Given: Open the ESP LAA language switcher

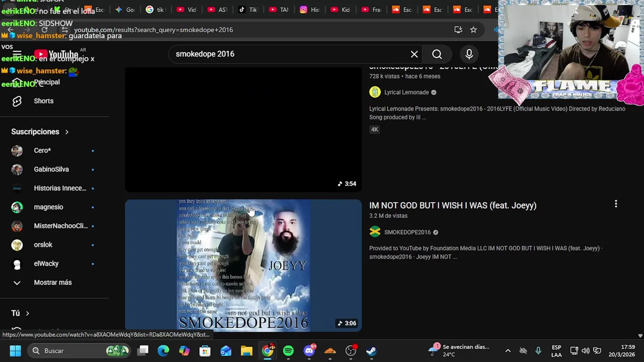Looking at the screenshot, I should (x=556, y=351).
